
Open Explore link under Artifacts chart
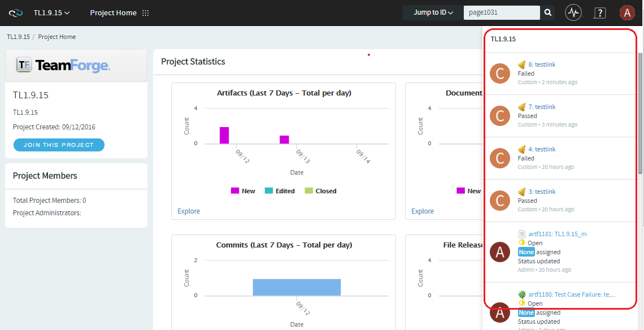pyautogui.click(x=189, y=211)
